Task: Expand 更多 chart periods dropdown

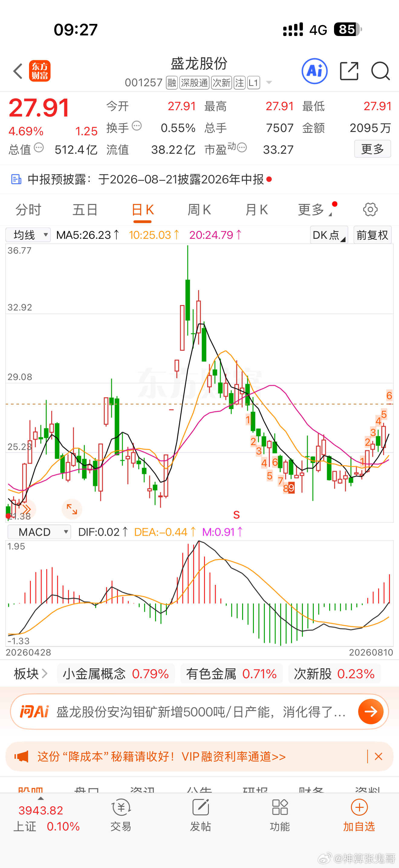Action: (315, 210)
